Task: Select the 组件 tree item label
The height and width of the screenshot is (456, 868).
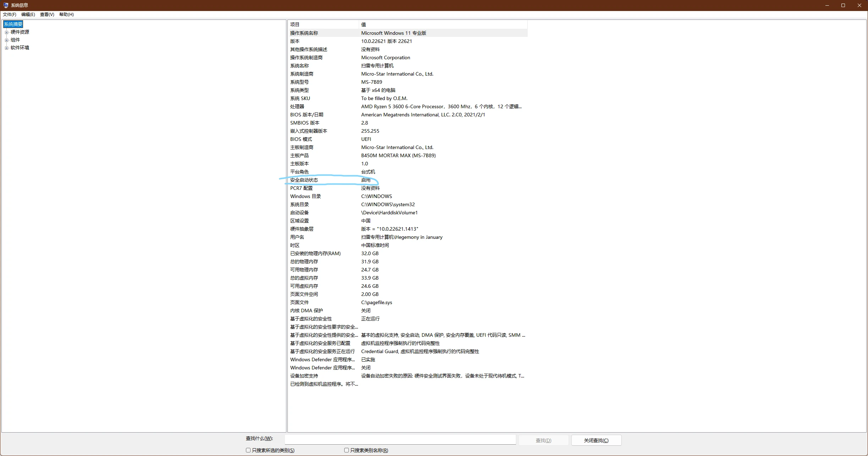Action: coord(15,40)
